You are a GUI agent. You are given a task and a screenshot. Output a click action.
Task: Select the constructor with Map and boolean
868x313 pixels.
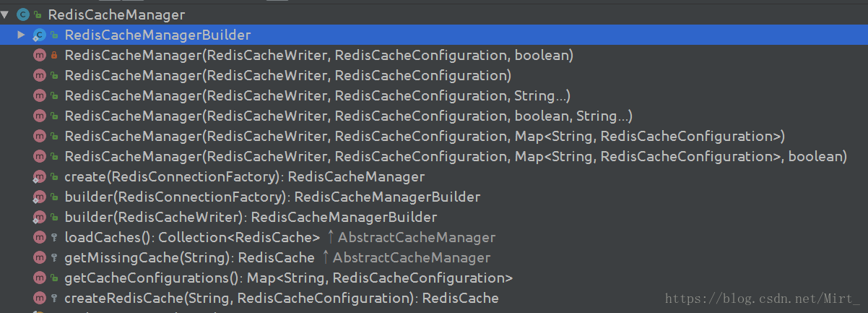coord(455,156)
